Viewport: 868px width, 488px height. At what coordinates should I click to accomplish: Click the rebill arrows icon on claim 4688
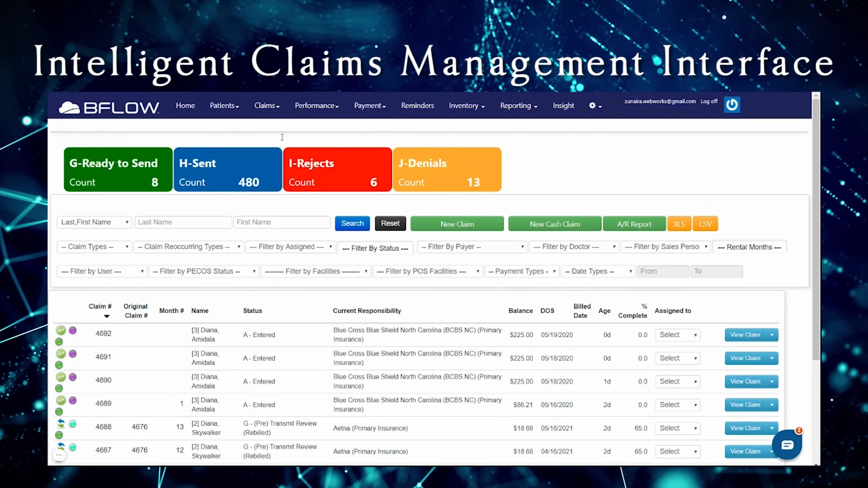60,423
